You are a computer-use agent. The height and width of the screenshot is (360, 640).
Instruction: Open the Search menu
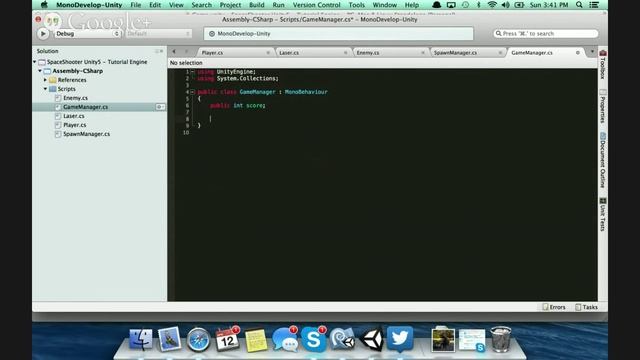(202, 5)
